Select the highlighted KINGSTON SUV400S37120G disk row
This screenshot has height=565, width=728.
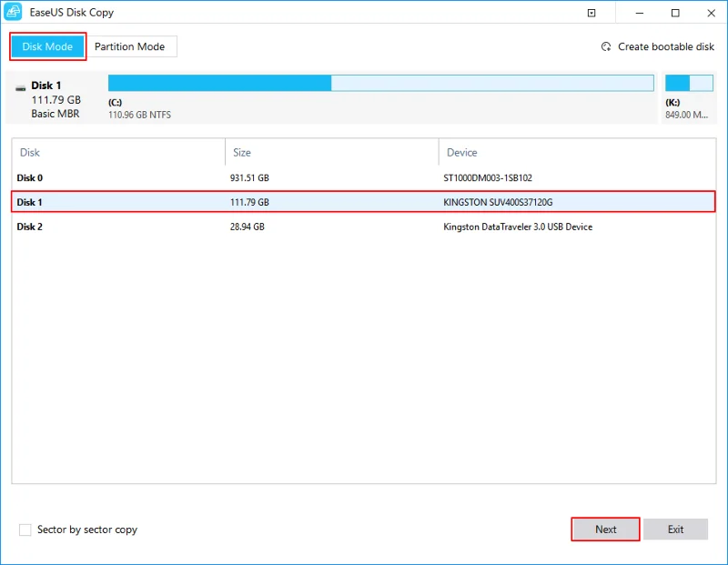click(273, 202)
